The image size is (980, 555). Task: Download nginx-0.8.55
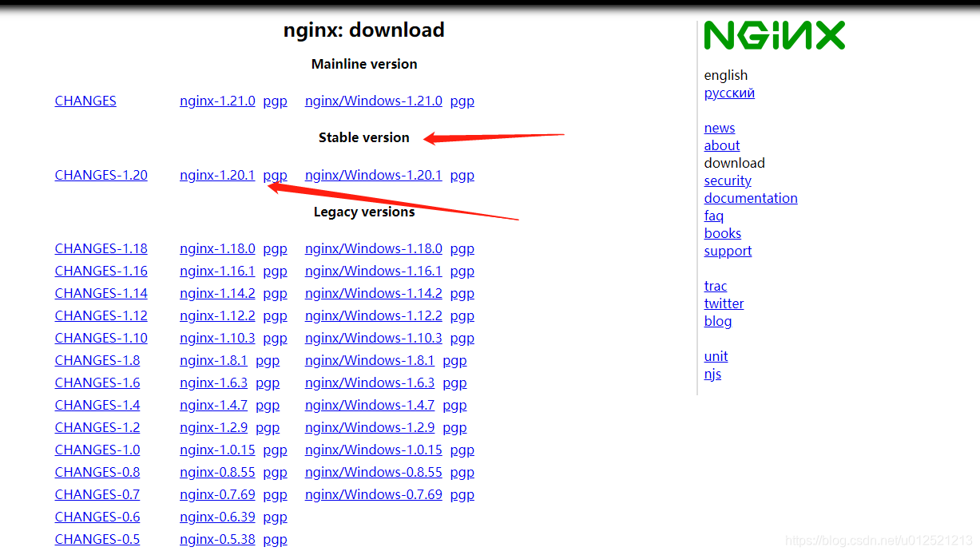(217, 473)
